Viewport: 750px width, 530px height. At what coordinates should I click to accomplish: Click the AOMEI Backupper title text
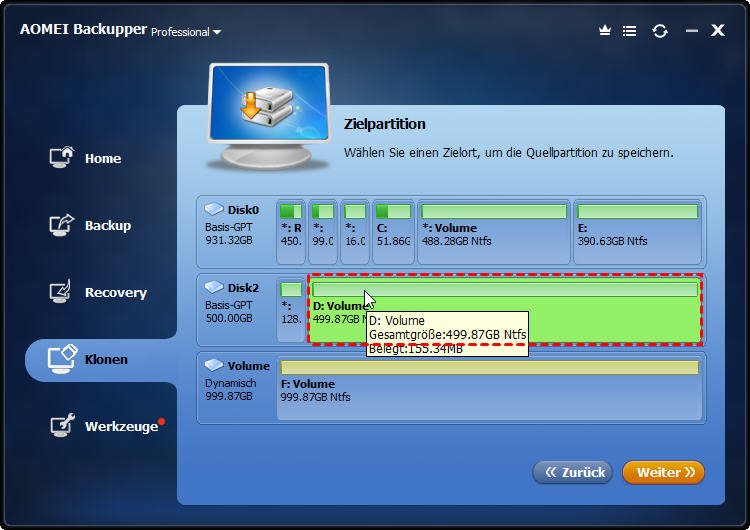83,30
